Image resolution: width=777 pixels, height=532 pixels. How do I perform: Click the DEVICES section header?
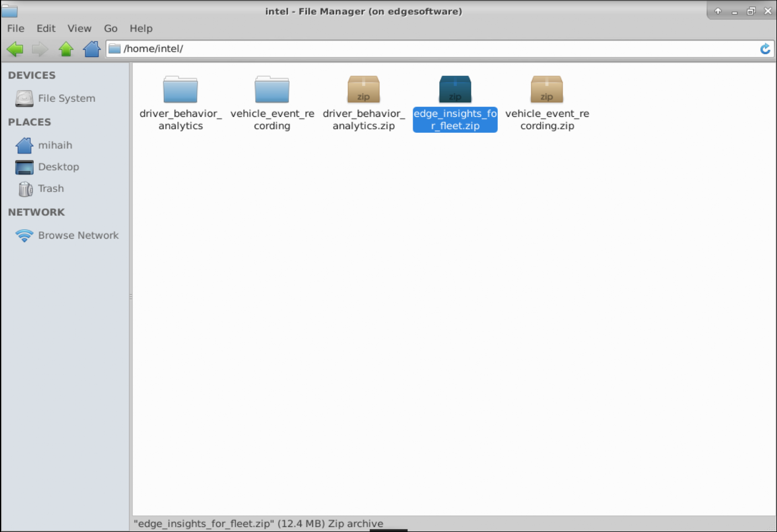[32, 75]
